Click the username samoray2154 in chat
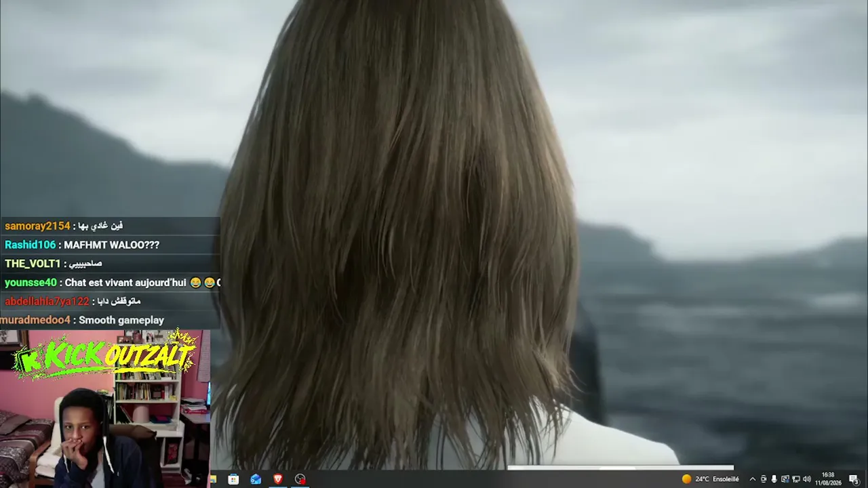868x488 pixels. point(37,226)
